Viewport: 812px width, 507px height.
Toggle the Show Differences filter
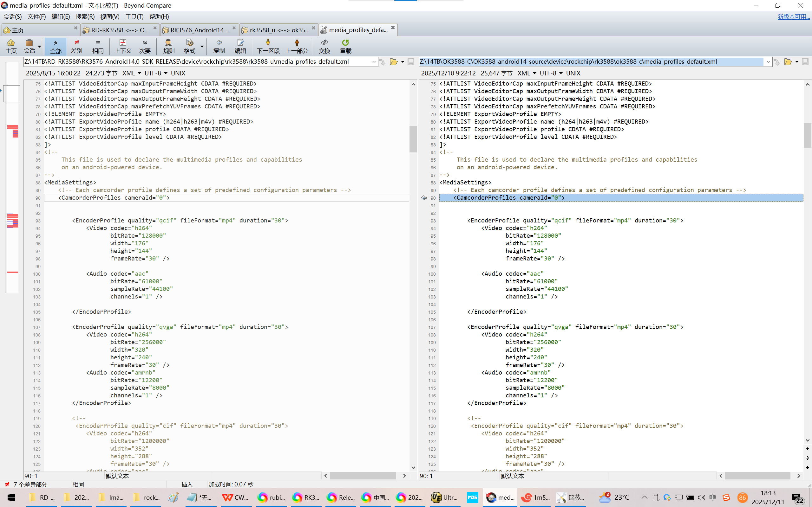76,46
